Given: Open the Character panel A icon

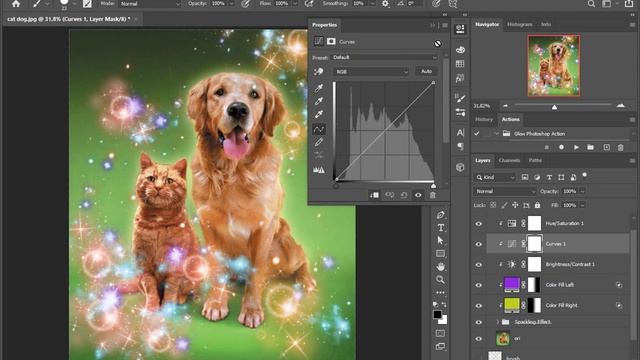Looking at the screenshot, I should click(x=460, y=133).
